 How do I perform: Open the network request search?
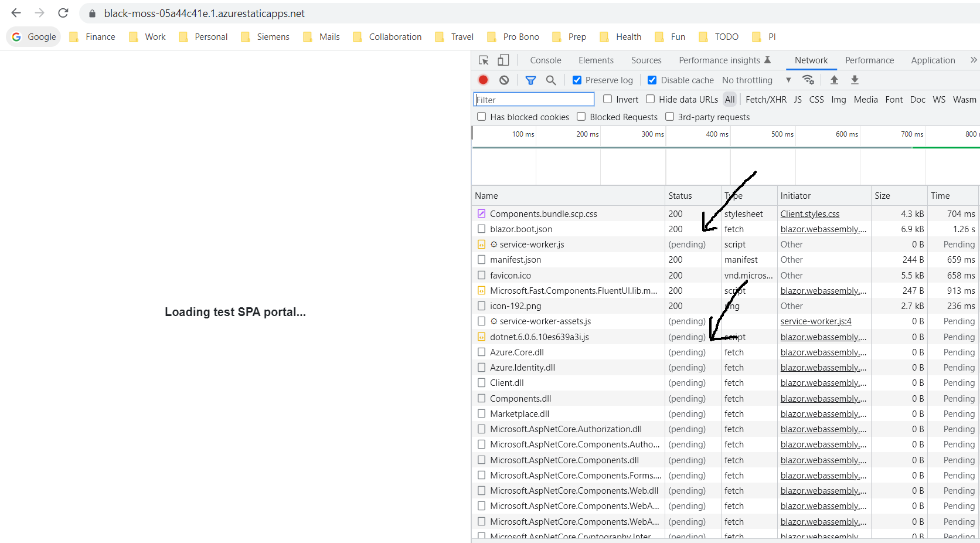[551, 80]
